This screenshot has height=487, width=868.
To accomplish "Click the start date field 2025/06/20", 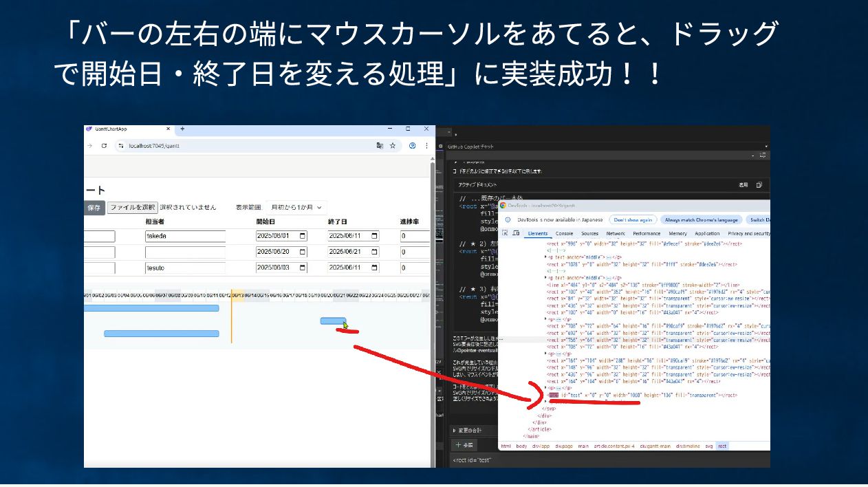I will [282, 252].
